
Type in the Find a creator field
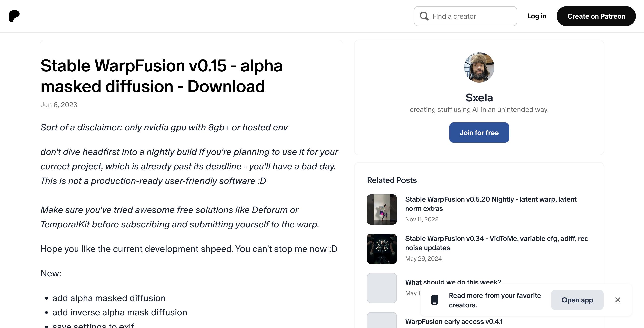pos(470,16)
